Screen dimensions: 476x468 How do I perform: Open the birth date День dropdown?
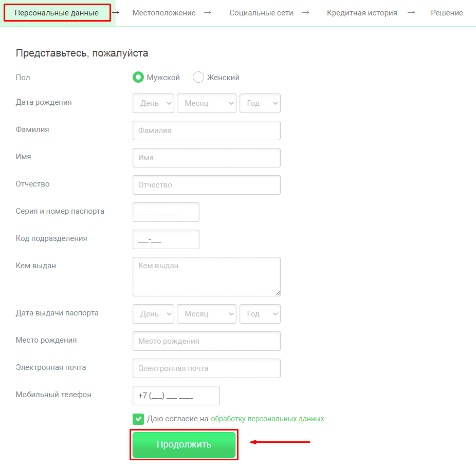[x=153, y=103]
